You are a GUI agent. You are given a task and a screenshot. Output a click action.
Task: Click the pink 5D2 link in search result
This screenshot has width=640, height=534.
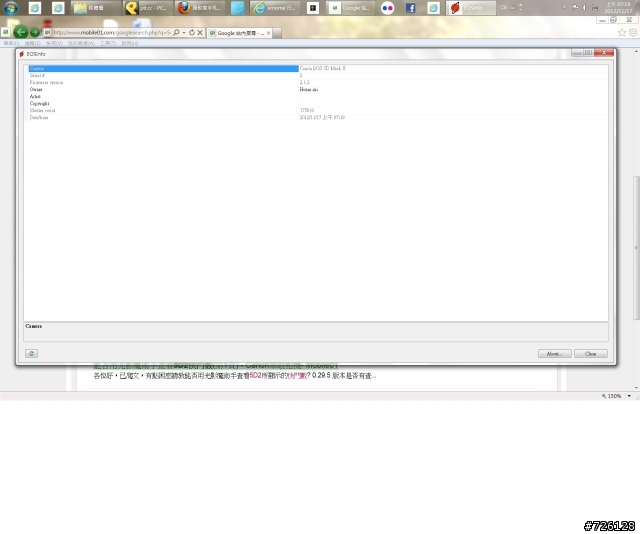point(255,376)
